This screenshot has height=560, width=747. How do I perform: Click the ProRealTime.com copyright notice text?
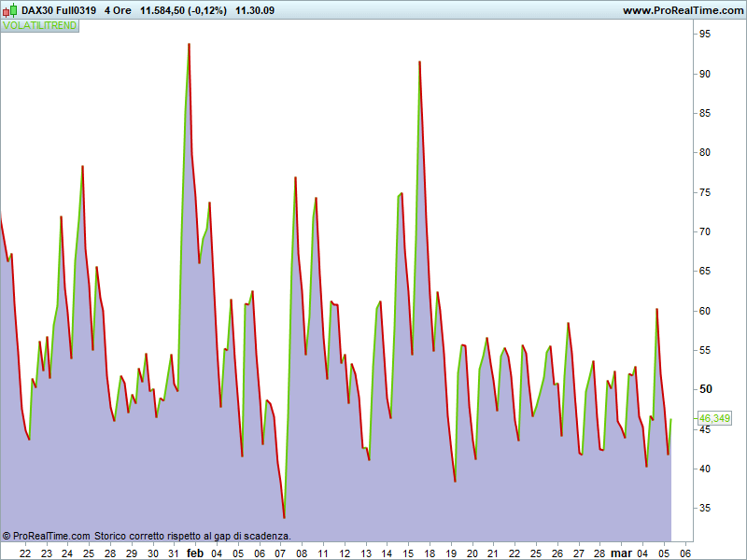147,536
